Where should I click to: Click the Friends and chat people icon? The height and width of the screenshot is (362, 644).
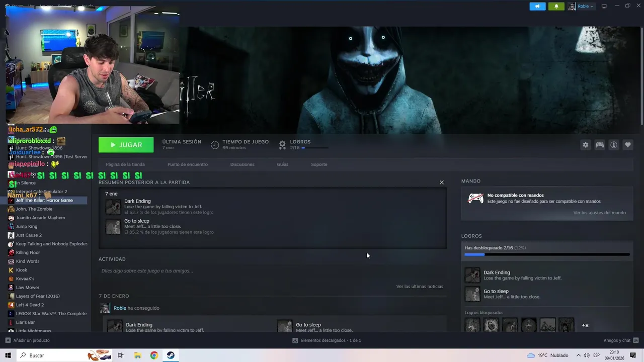[x=636, y=340]
